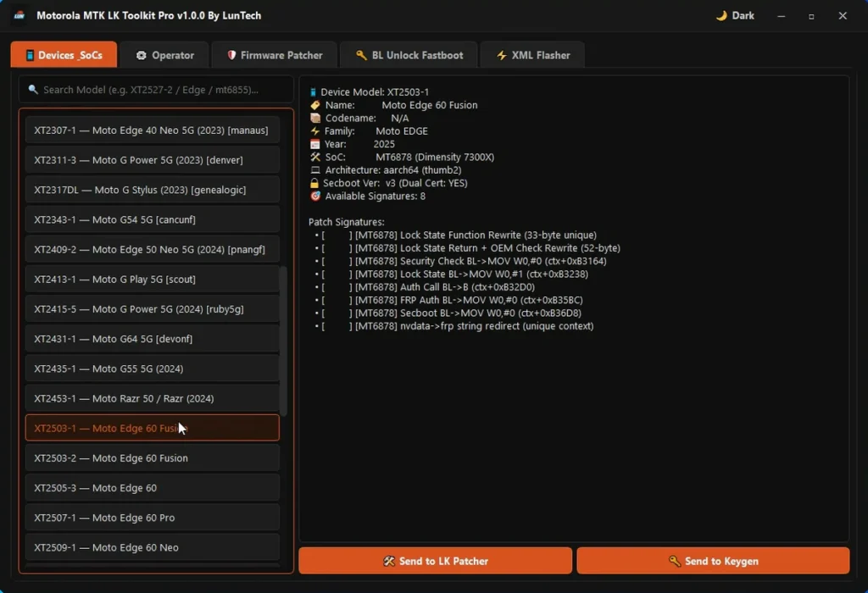Click tag icon beside Name
Screen dimensions: 868x593
coord(315,105)
